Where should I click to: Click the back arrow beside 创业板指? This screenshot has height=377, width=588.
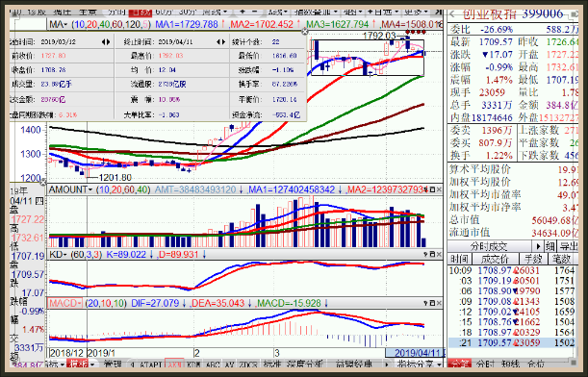pos(452,14)
